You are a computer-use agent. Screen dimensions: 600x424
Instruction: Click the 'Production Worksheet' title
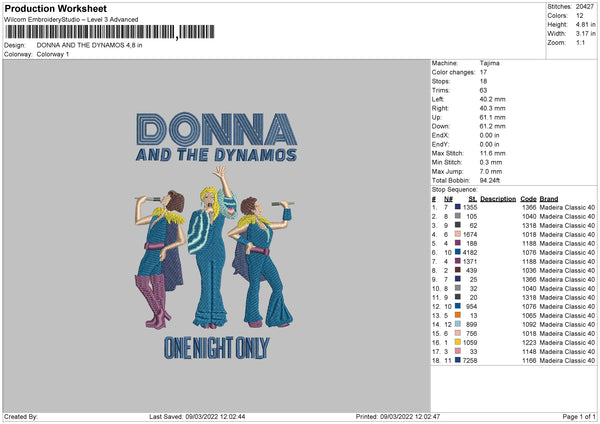tap(55, 8)
